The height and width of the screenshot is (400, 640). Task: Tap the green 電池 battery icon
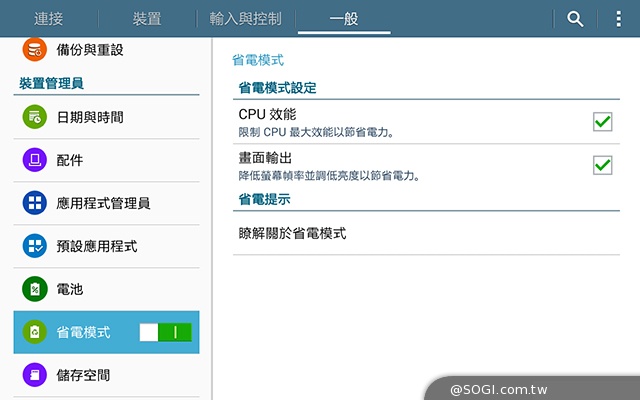35,289
